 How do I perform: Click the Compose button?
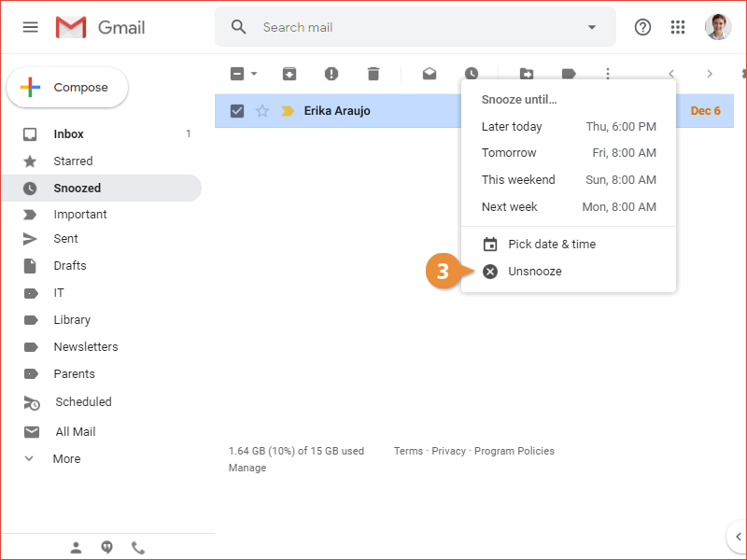[x=67, y=88]
